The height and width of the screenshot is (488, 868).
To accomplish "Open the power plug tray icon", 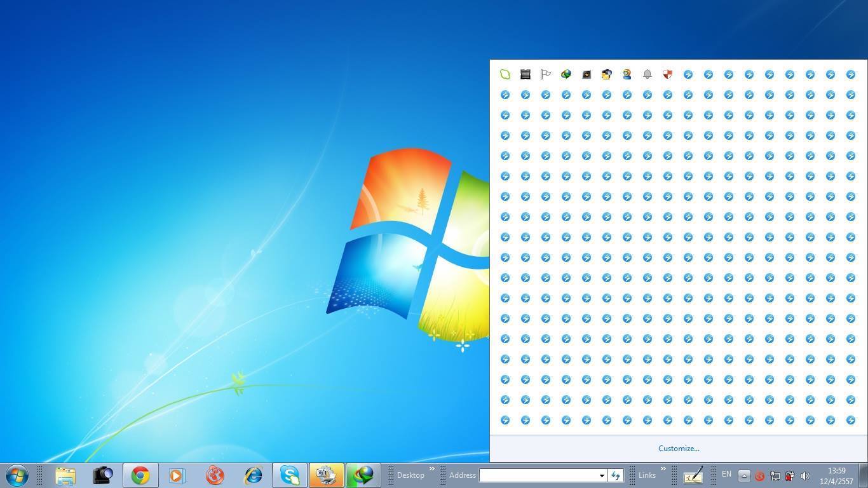I will tap(790, 476).
